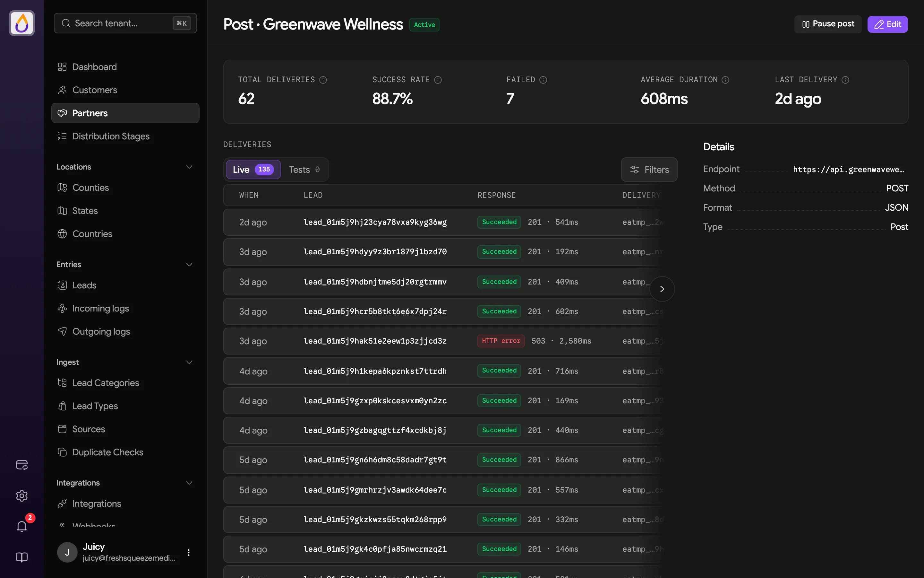Click lead_01m5j9gzbagqgttzf4xcdkbj8j
Image resolution: width=924 pixels, height=578 pixels.
click(375, 430)
